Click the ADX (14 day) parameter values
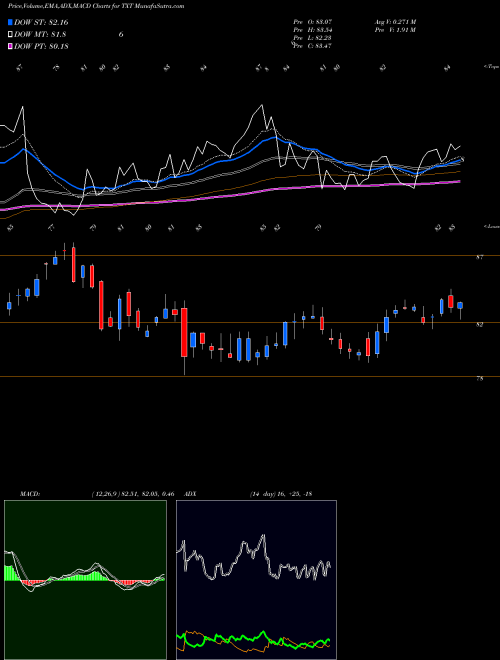500x660 pixels. 281,494
